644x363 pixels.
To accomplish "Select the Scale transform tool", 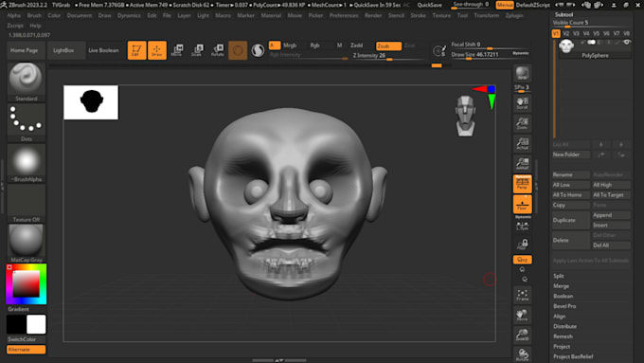I will coord(197,50).
